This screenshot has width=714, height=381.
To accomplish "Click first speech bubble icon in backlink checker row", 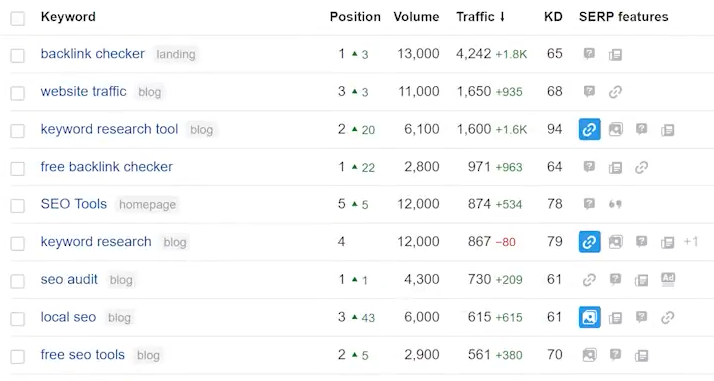I will click(589, 54).
